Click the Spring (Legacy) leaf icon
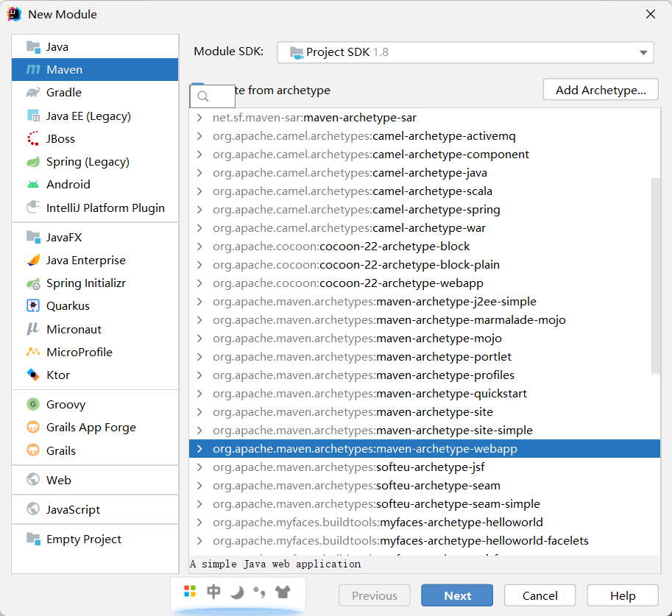Screen dimensions: 672x616 33,162
